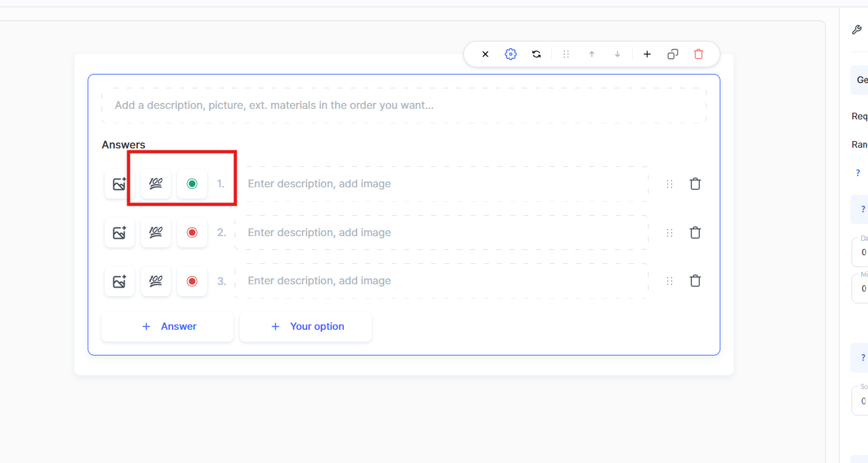Move question down with arrow icon

618,54
